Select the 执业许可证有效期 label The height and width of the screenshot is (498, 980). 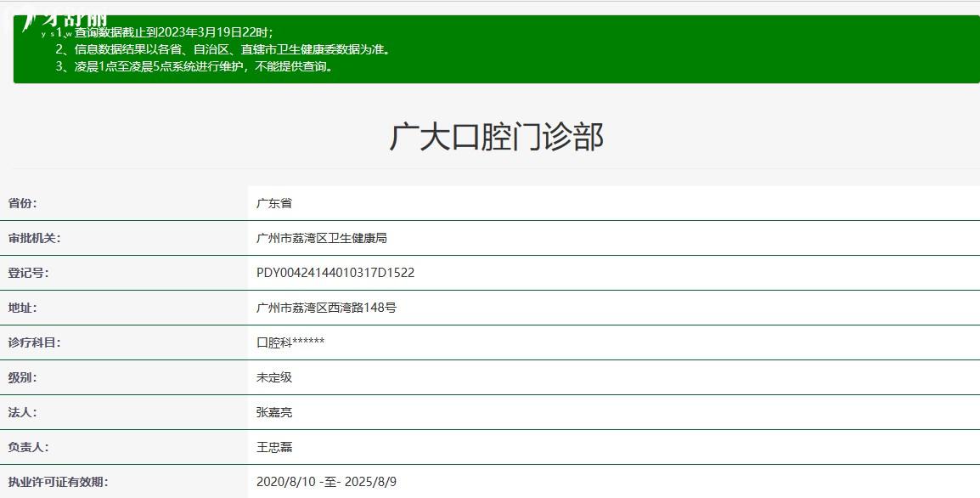58,483
